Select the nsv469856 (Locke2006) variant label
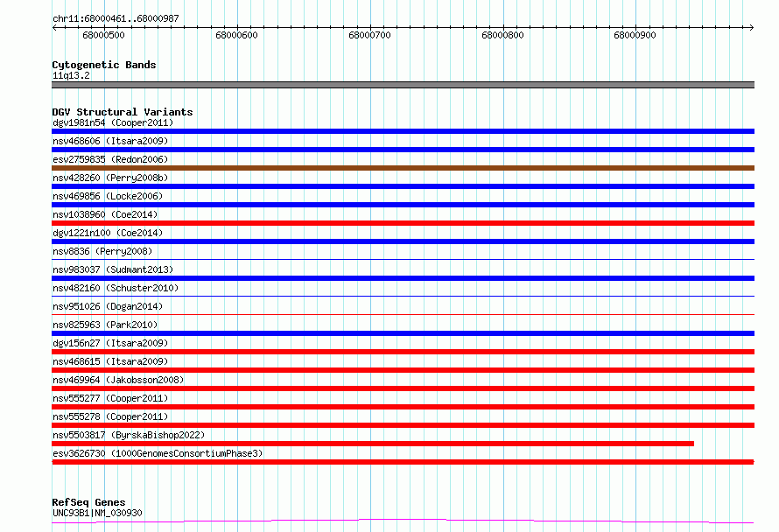Viewport: 779px width, 532px height. [108, 196]
